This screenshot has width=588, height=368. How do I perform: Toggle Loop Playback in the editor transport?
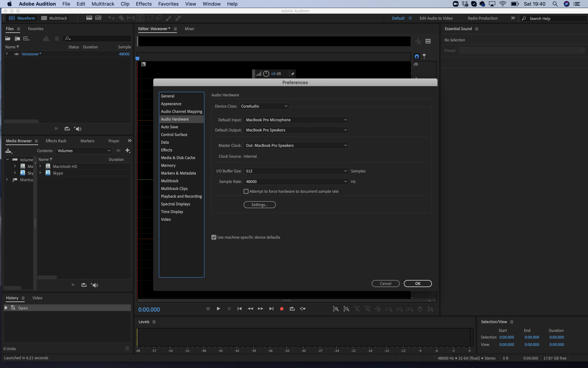(292, 309)
